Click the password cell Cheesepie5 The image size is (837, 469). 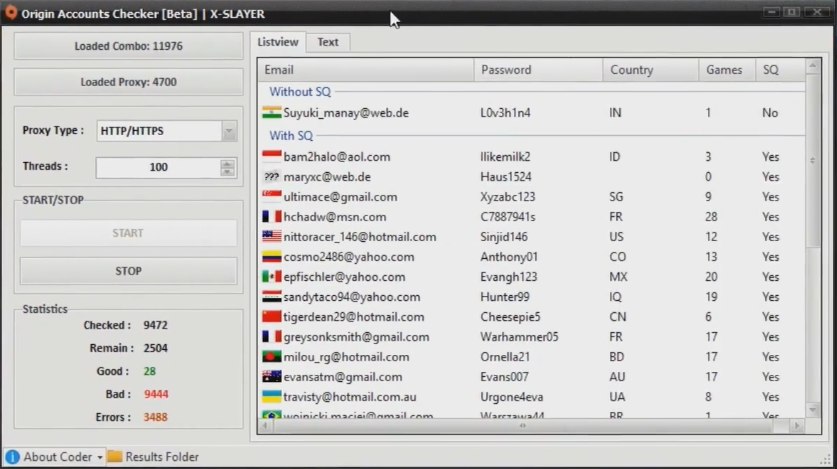(510, 317)
